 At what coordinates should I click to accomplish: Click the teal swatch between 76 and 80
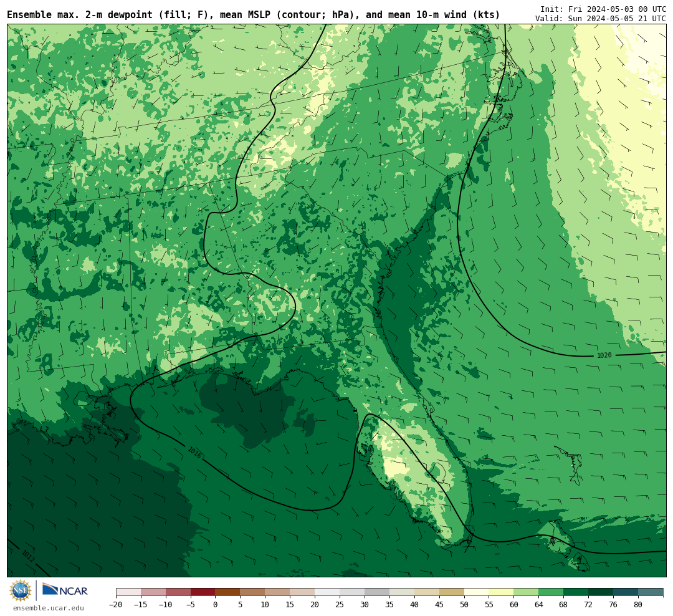pos(626,592)
